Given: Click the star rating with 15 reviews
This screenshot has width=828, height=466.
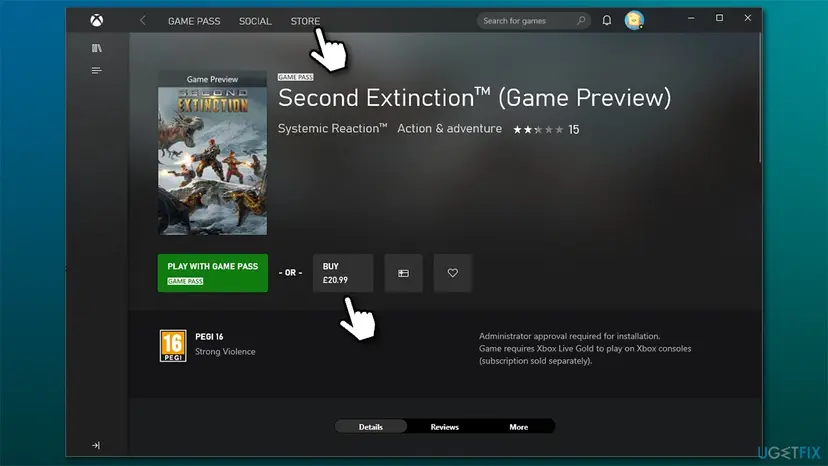Looking at the screenshot, I should tap(546, 129).
